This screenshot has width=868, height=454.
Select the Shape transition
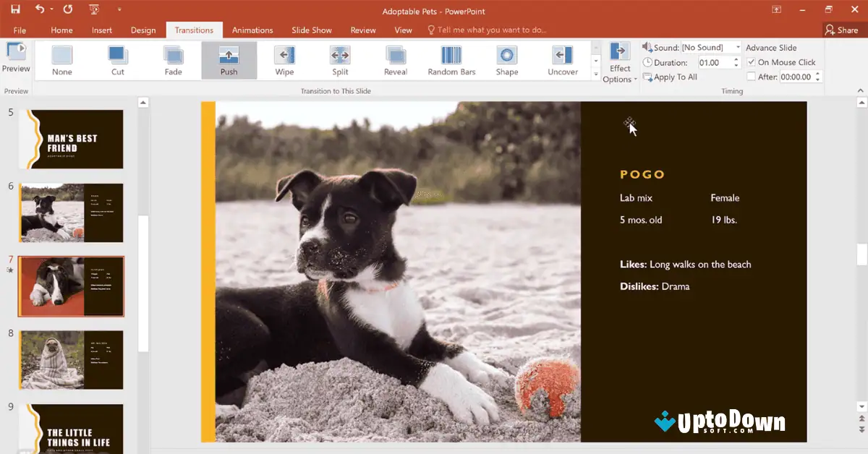(506, 61)
